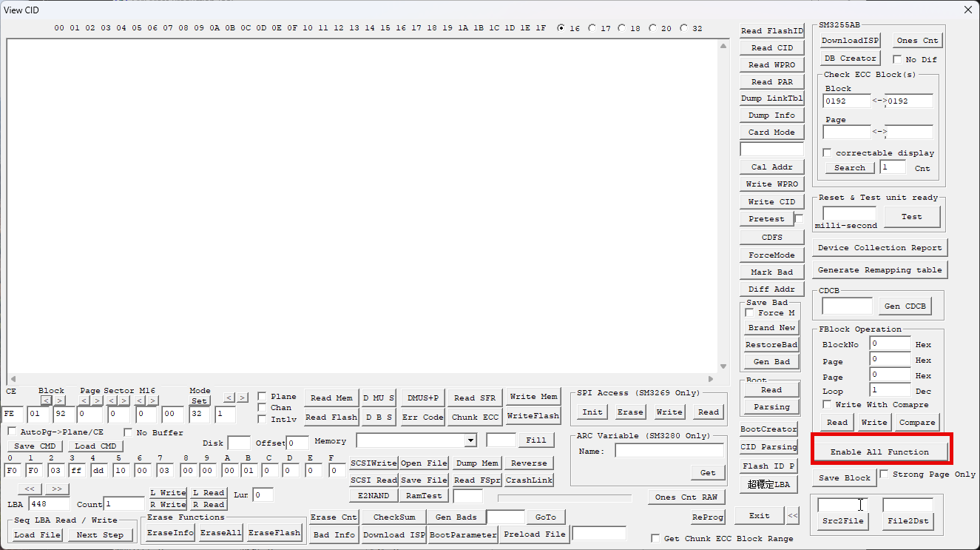Click the Block increment > arrow
980x550 pixels.
point(60,400)
